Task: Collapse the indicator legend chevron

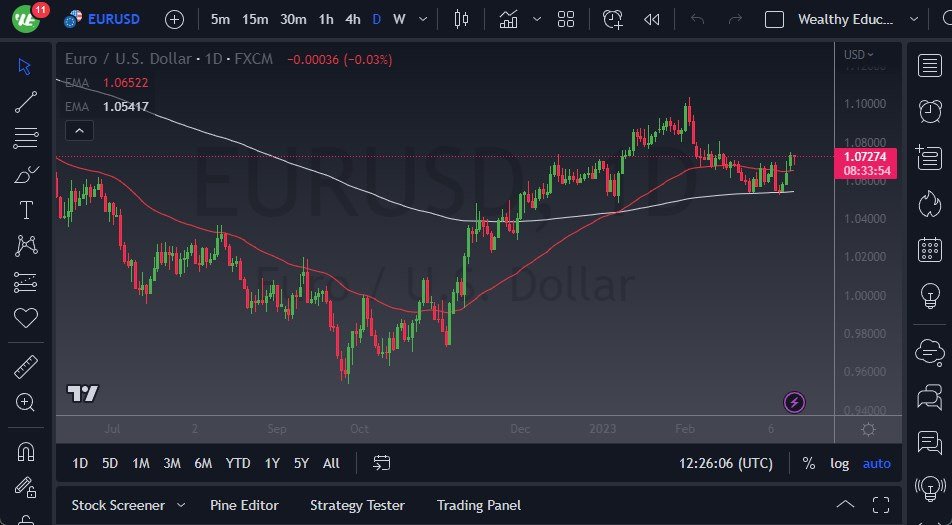Action: point(78,130)
